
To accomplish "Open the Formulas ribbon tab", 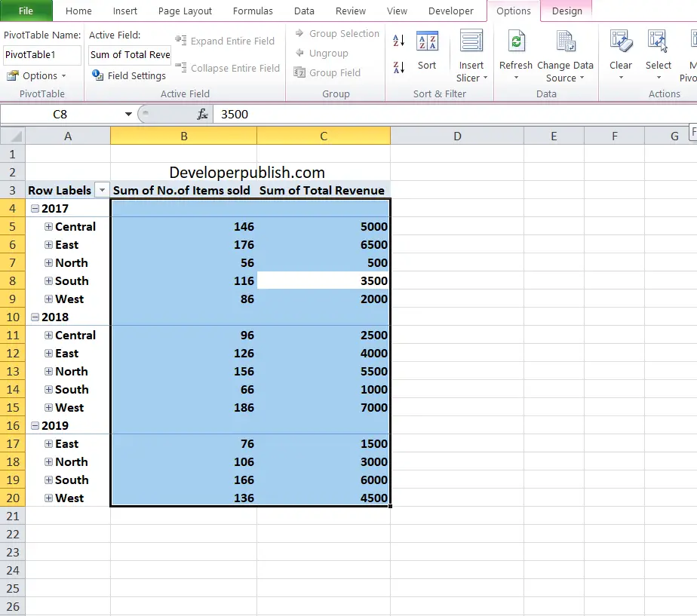I will pos(253,11).
